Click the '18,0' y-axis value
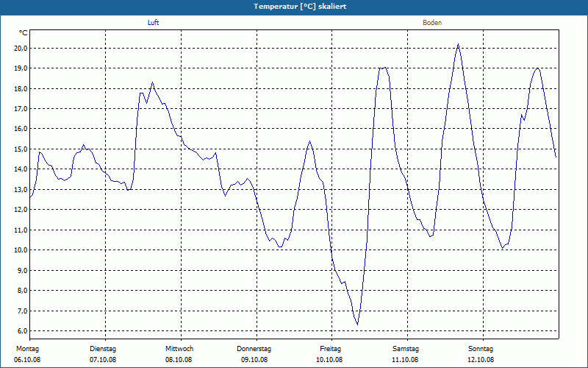The width and height of the screenshot is (588, 368). coord(21,88)
